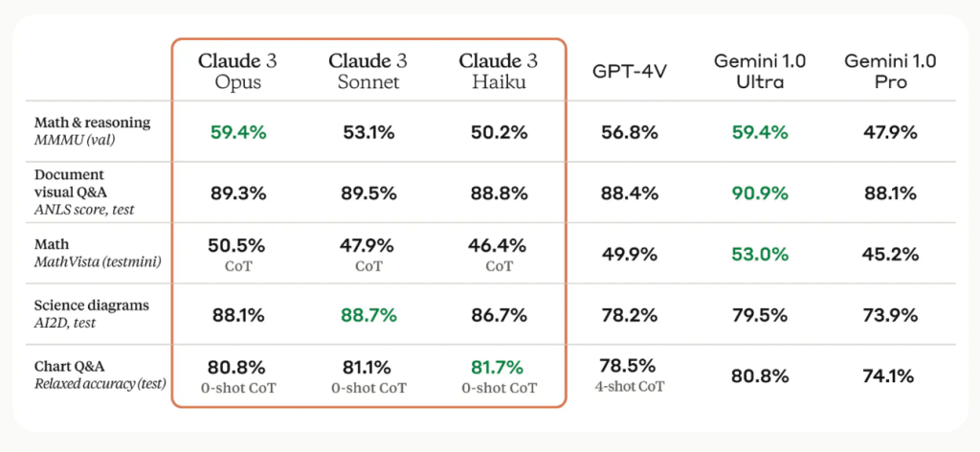Screen dimensions: 980x452
Task: Click the MathVista (testmini) row label
Action: tap(98, 253)
